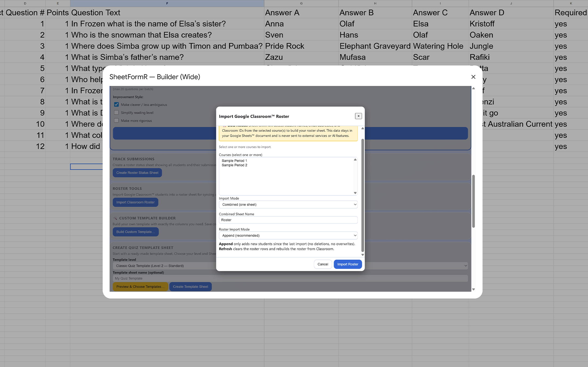Enable the Simplify reading level option
The image size is (588, 367).
point(116,112)
